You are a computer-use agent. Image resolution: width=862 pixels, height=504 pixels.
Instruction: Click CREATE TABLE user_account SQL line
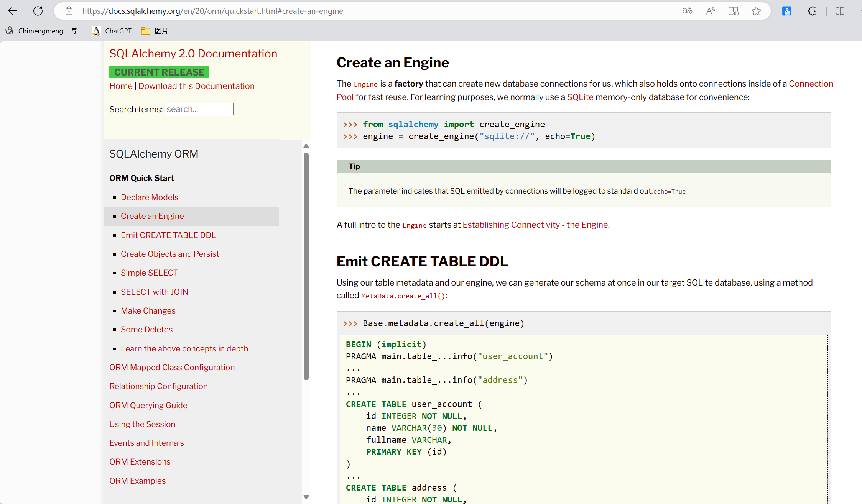[x=414, y=404]
